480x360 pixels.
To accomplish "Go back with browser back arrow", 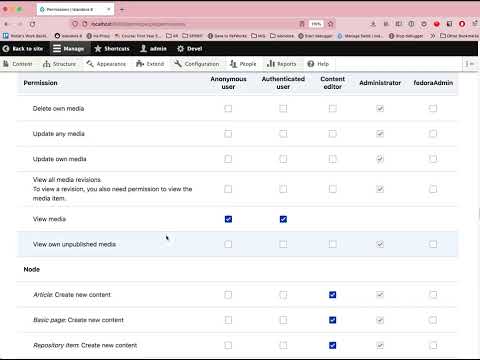I will (6, 24).
